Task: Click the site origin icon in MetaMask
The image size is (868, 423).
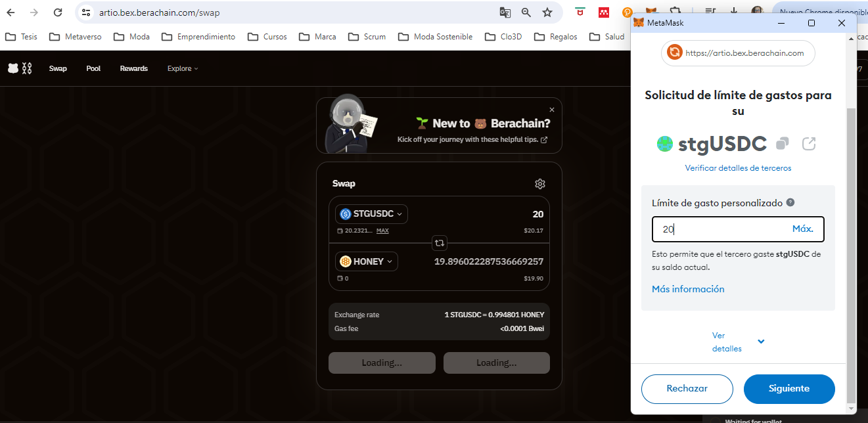Action: point(674,53)
